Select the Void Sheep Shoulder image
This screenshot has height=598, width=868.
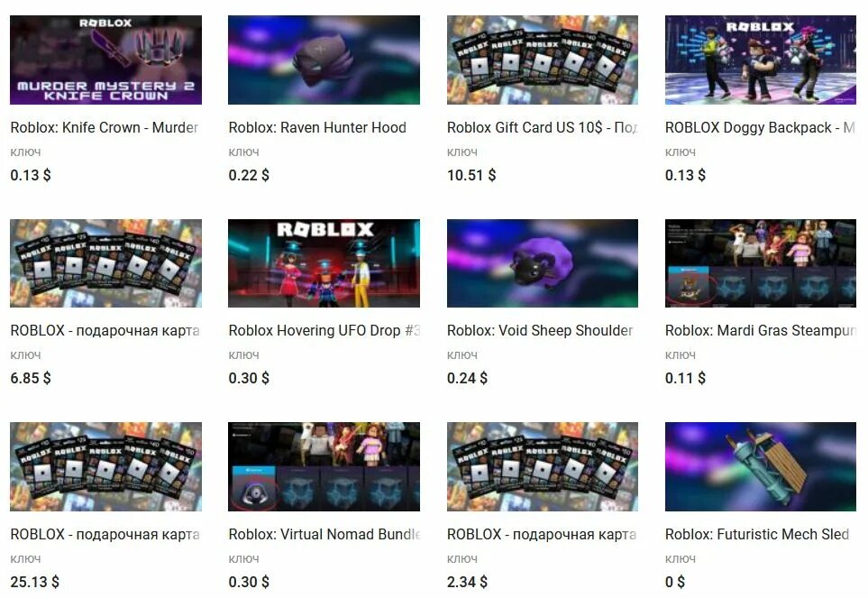coord(543,263)
